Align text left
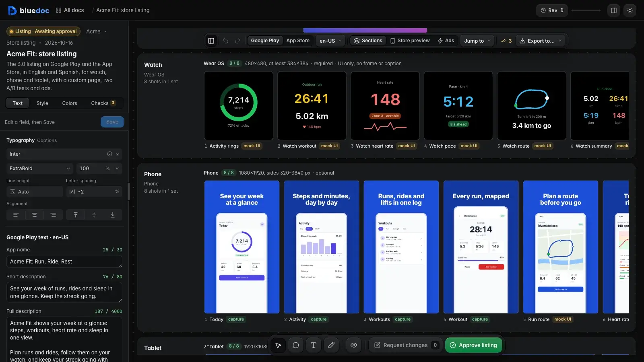The height and width of the screenshot is (362, 644). click(16, 215)
